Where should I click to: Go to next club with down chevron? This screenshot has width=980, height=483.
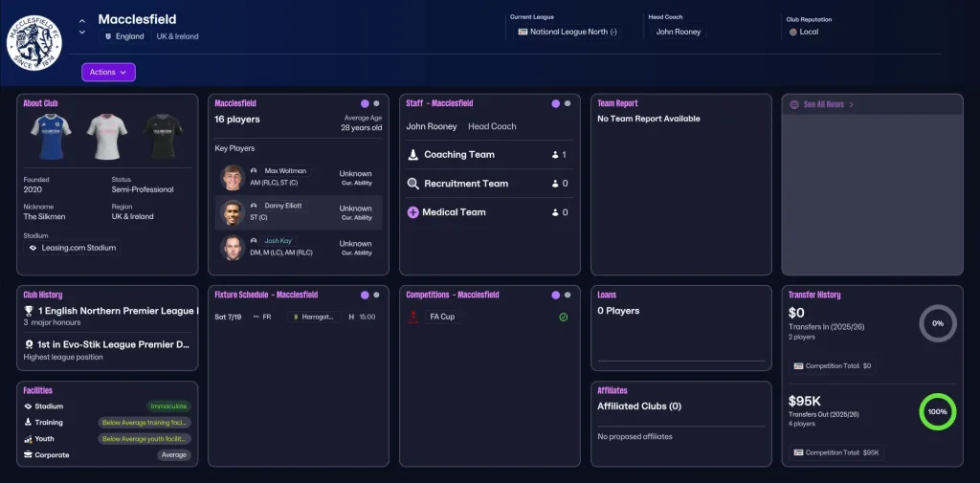82,33
